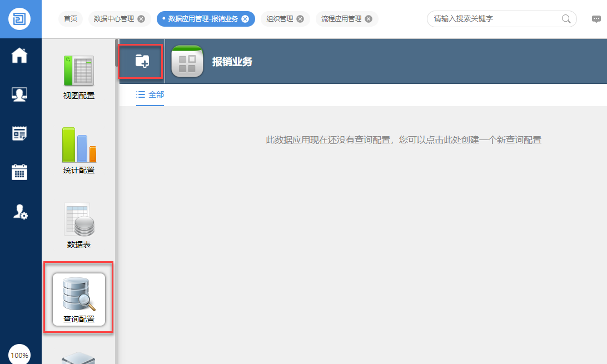Select the 全部 filter tab

pos(150,95)
